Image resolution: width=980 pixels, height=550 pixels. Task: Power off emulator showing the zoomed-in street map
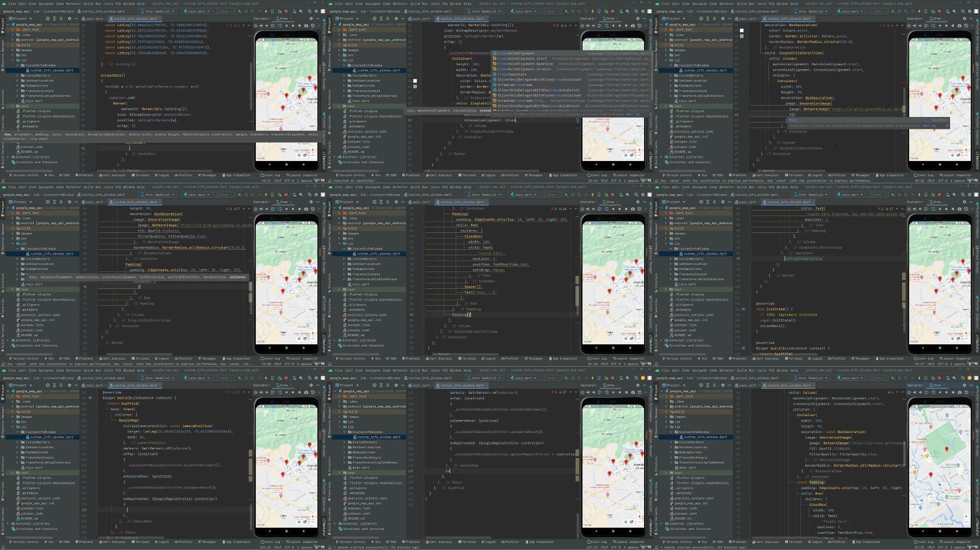click(x=909, y=392)
